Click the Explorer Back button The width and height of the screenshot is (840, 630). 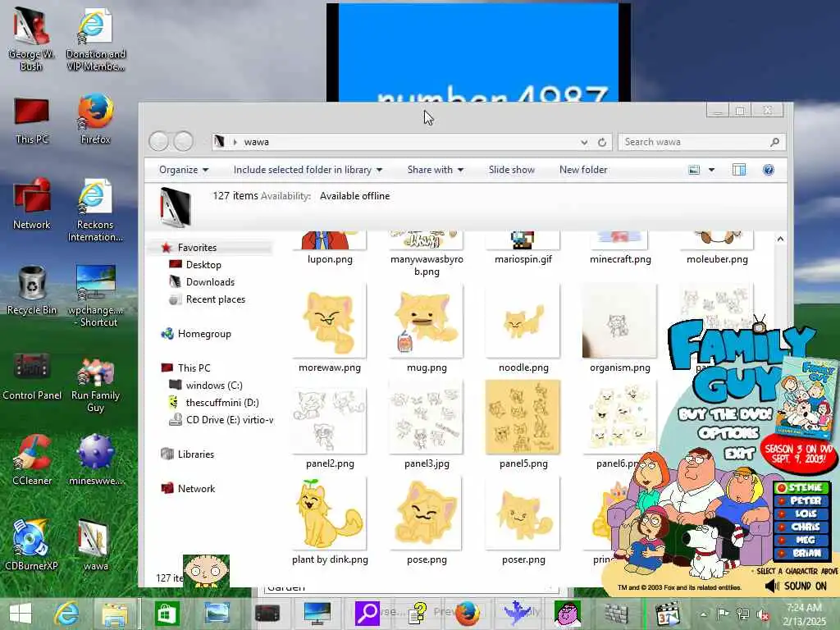pyautogui.click(x=158, y=141)
